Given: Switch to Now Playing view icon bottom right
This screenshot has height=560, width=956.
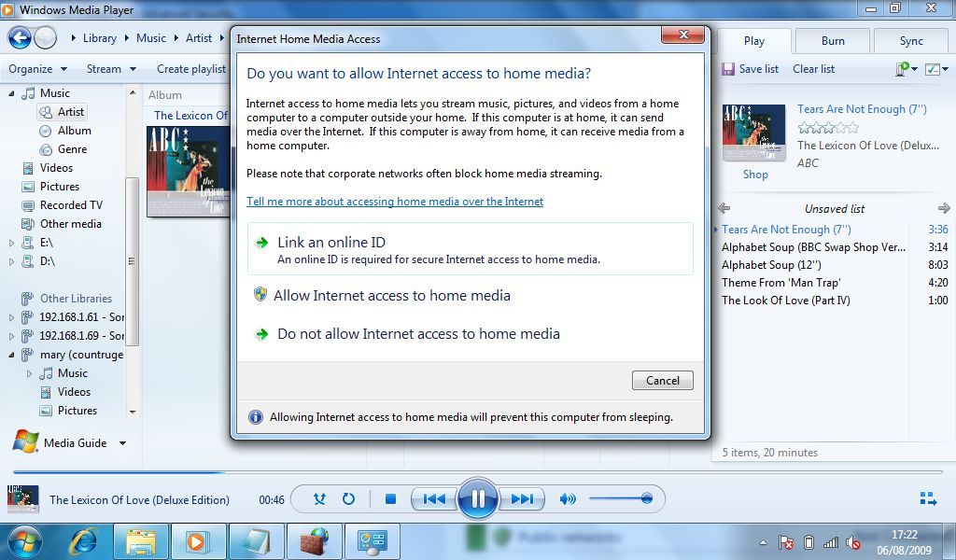Looking at the screenshot, I should click(x=927, y=499).
